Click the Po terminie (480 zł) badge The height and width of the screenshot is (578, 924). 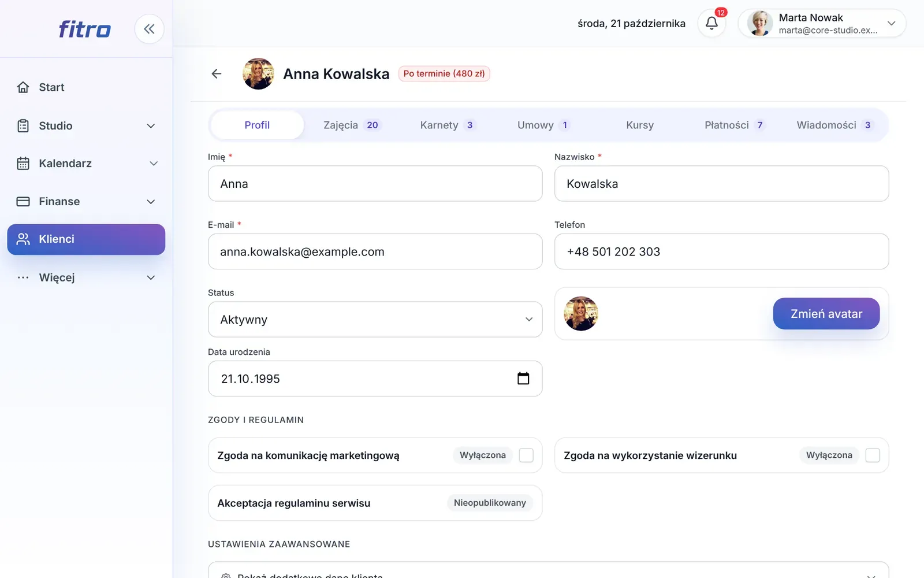[444, 73]
